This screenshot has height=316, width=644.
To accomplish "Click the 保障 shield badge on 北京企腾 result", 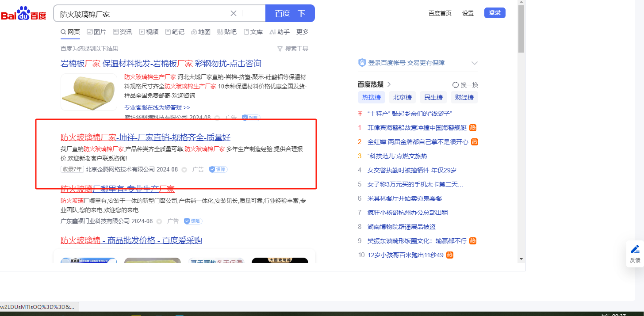I will click(x=218, y=169).
